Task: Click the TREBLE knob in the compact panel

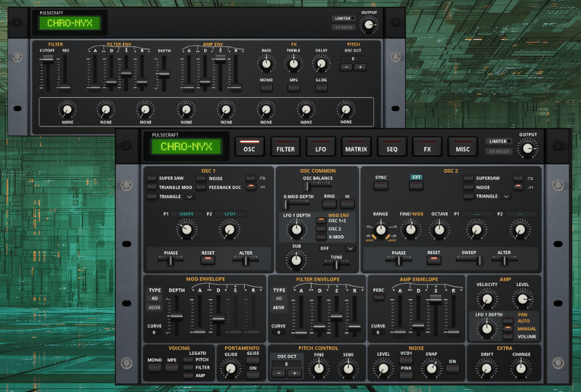Action: coord(293,64)
